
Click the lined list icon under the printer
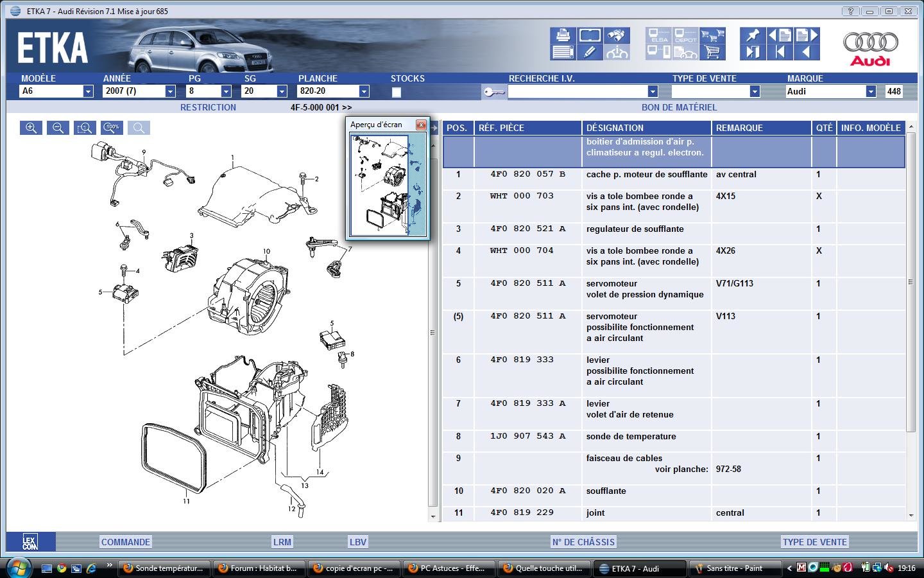[563, 52]
